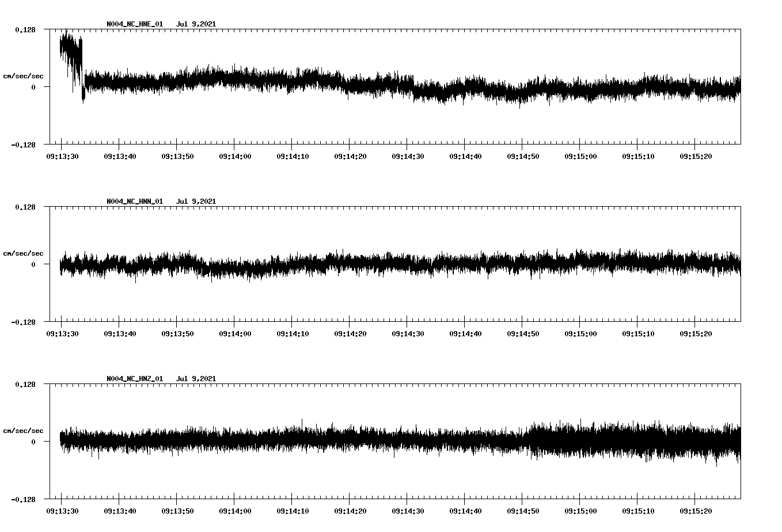The height and width of the screenshot is (532, 782).
Task: Click the date Jul 9,2021 on the HNN plot
Action: [x=196, y=202]
